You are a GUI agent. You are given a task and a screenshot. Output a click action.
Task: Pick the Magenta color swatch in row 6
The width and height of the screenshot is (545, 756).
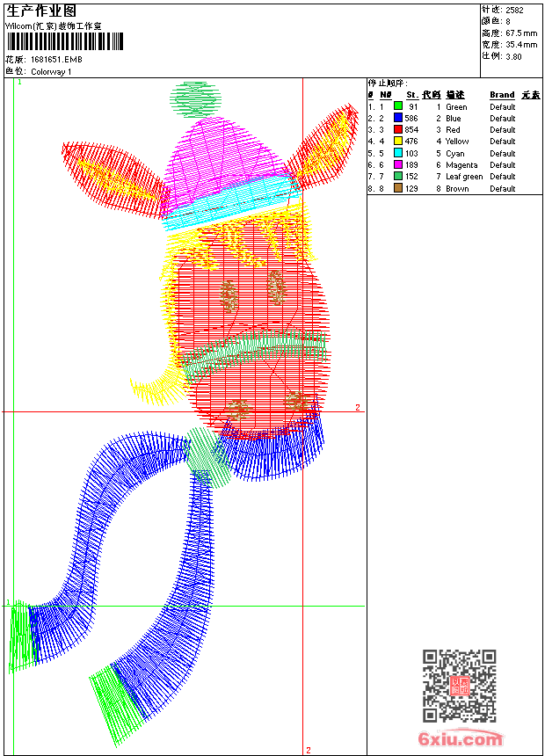click(398, 164)
